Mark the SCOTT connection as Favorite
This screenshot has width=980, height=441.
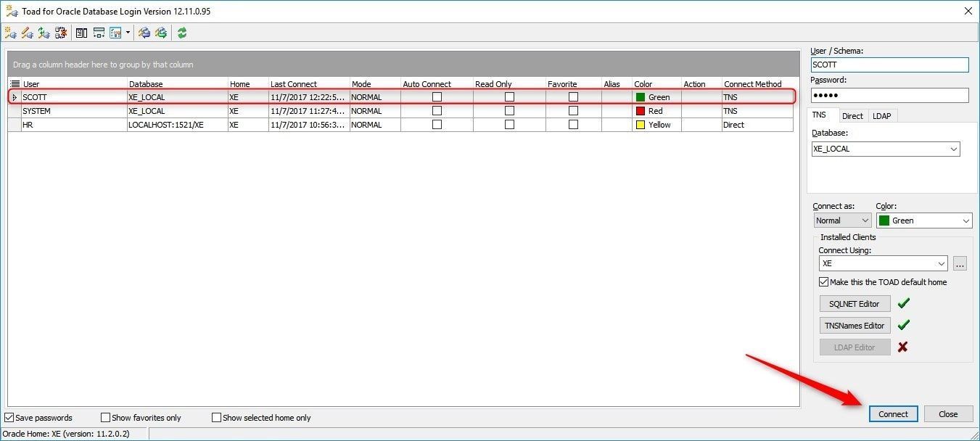pos(573,96)
